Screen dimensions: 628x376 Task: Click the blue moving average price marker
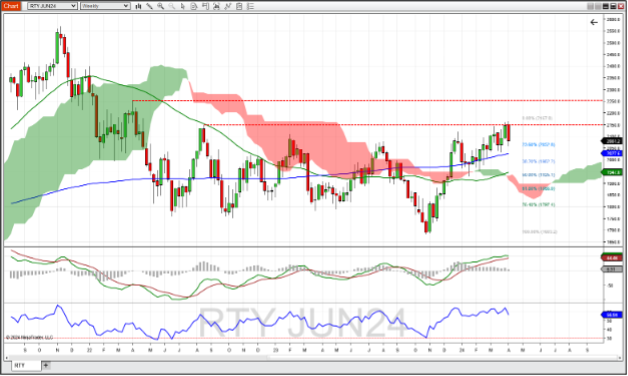[612, 153]
